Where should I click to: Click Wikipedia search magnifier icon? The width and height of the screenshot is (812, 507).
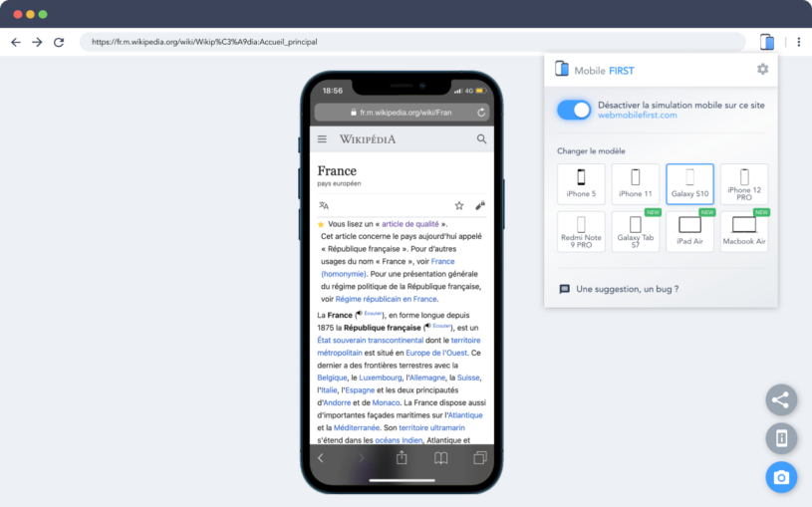coord(481,138)
